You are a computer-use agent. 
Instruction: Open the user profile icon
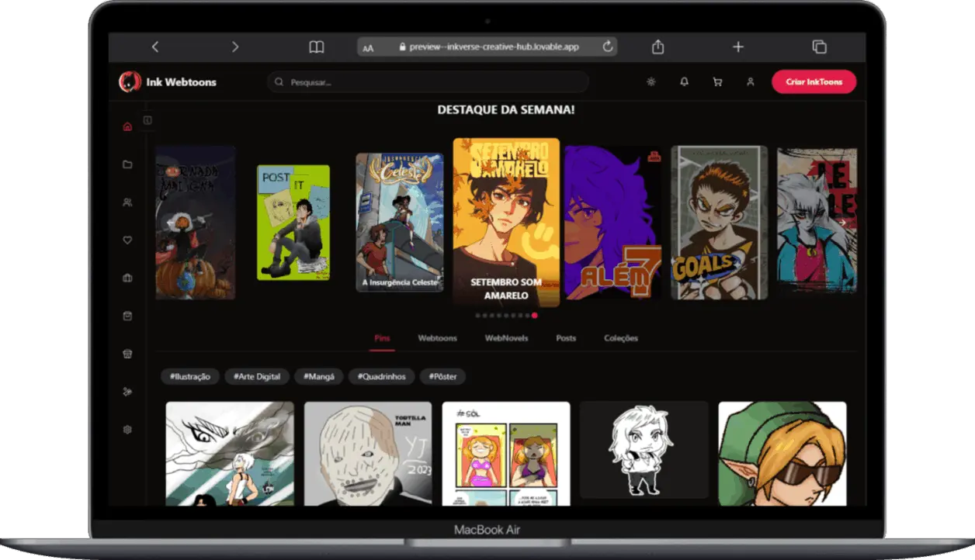coord(750,81)
